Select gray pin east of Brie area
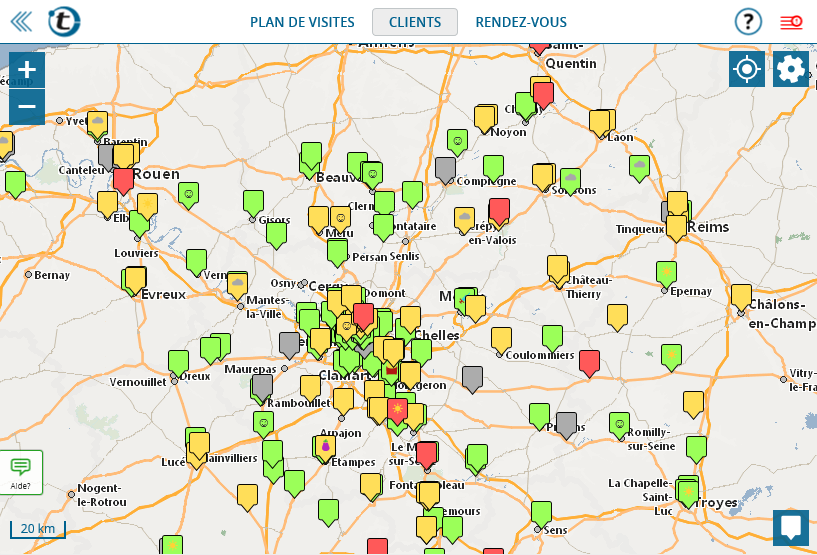The width and height of the screenshot is (817, 555). point(472,379)
